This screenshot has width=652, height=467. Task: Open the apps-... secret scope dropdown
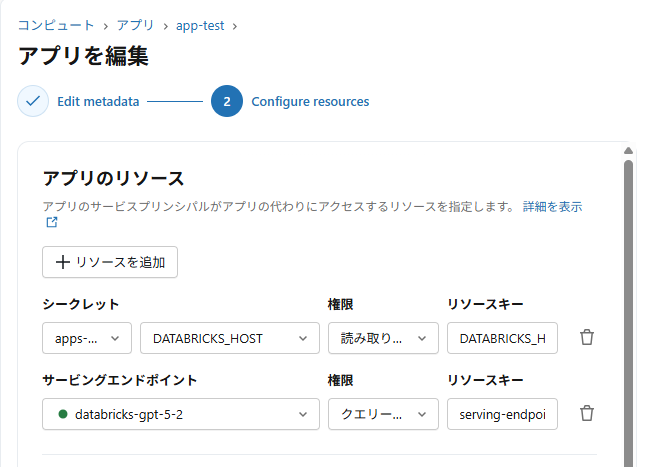87,338
